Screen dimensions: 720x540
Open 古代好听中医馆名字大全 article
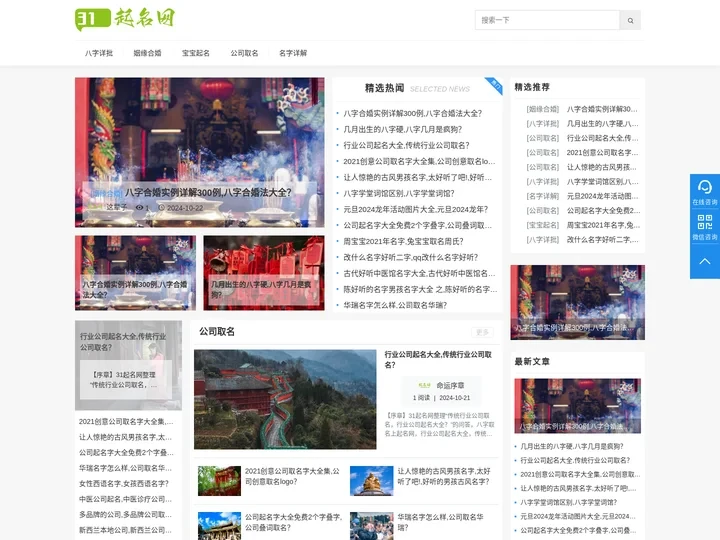(419, 273)
